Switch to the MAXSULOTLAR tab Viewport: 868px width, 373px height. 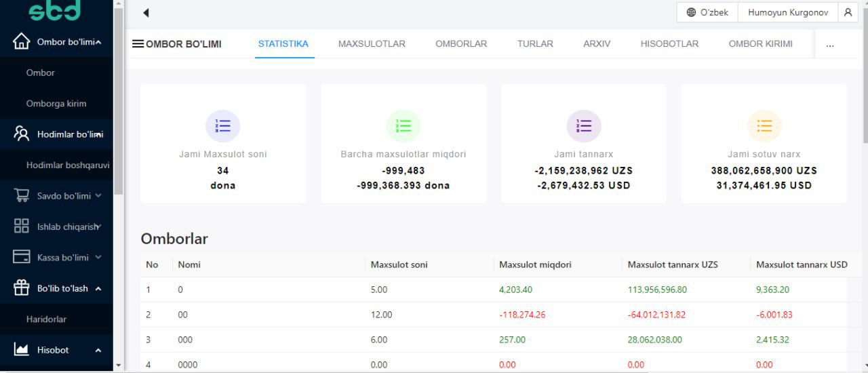pyautogui.click(x=372, y=43)
